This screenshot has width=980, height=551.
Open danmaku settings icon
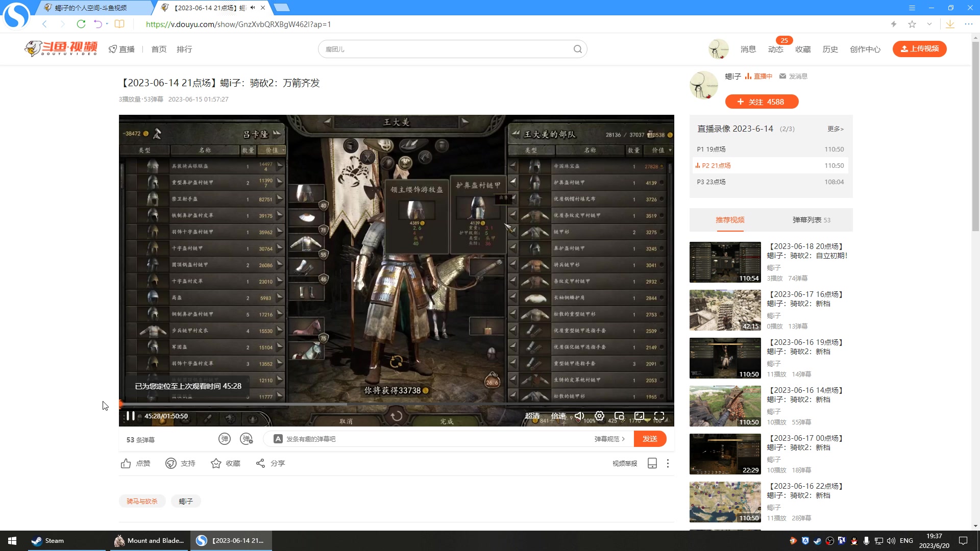click(247, 439)
